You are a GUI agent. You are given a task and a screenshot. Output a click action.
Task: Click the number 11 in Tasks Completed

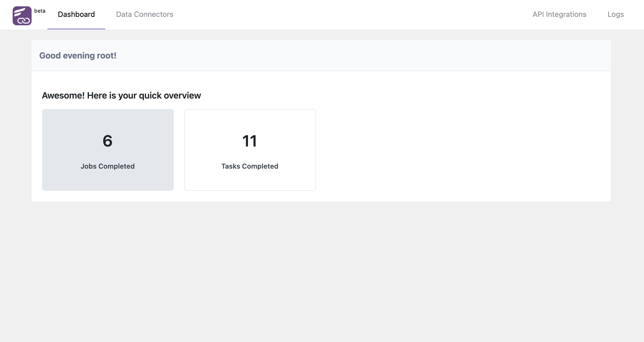(250, 141)
